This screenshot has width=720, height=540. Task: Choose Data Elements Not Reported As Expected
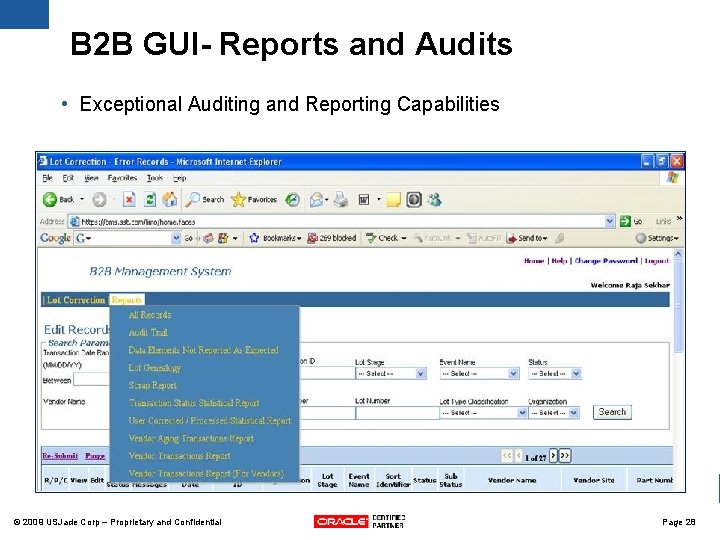203,350
